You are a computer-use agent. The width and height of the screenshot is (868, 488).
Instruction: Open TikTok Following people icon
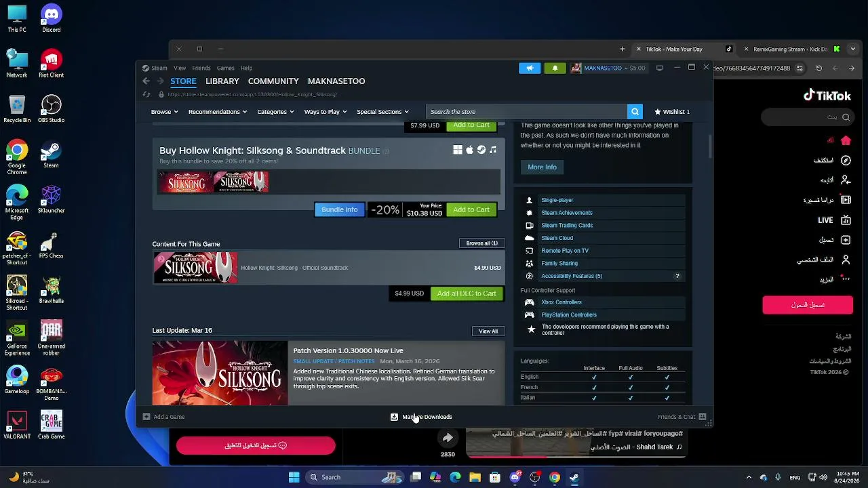coord(846,180)
